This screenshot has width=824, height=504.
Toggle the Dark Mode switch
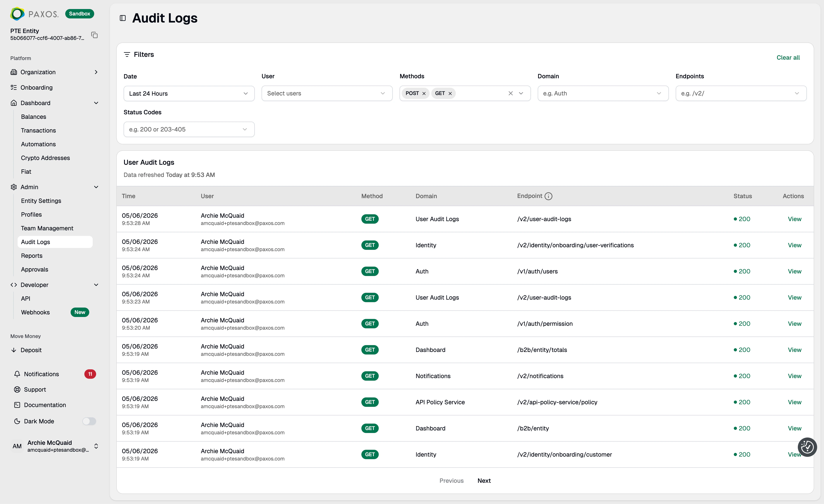pyautogui.click(x=89, y=421)
